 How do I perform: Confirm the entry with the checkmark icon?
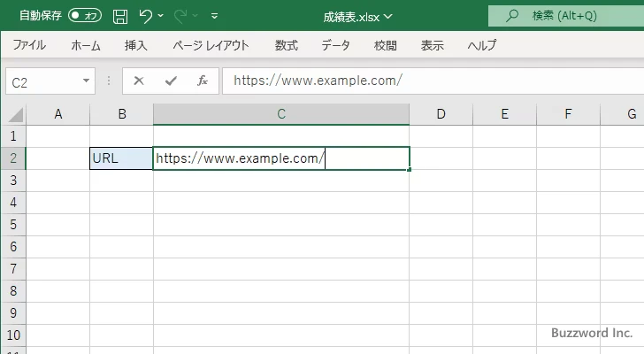point(171,81)
